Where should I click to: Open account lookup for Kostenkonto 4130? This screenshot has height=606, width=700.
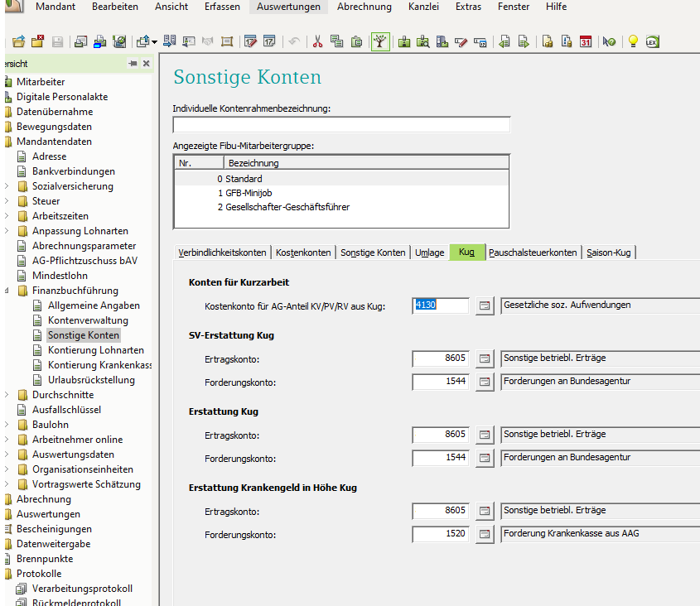click(485, 305)
